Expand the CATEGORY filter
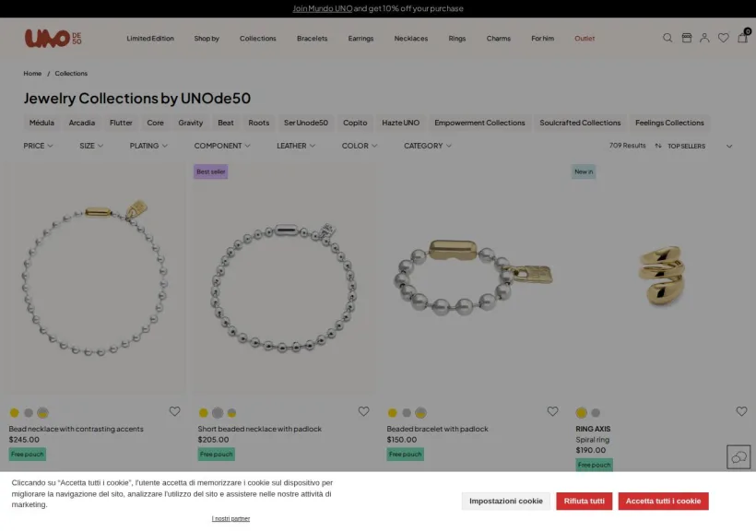 [x=428, y=146]
